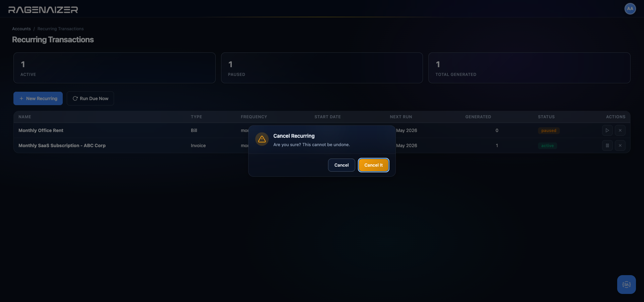Click the Start Date column header
The width and height of the screenshot is (644, 302).
point(328,117)
